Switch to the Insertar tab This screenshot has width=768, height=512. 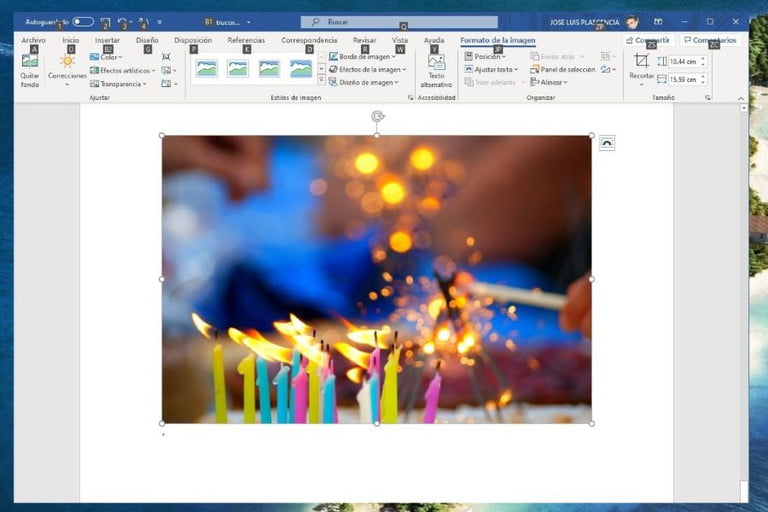click(x=107, y=40)
